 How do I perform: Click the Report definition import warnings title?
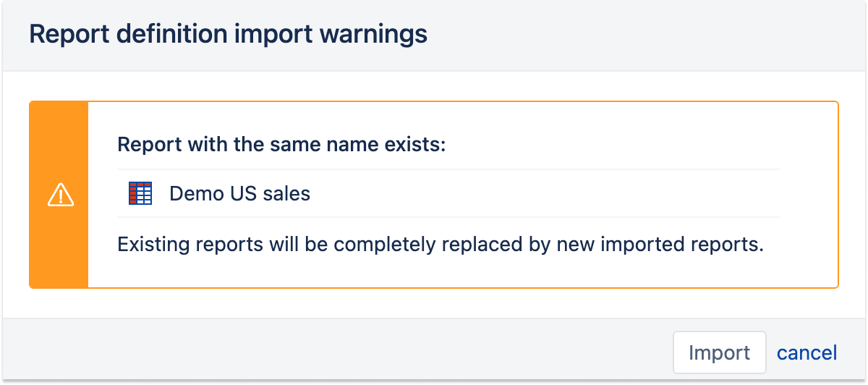pos(228,34)
